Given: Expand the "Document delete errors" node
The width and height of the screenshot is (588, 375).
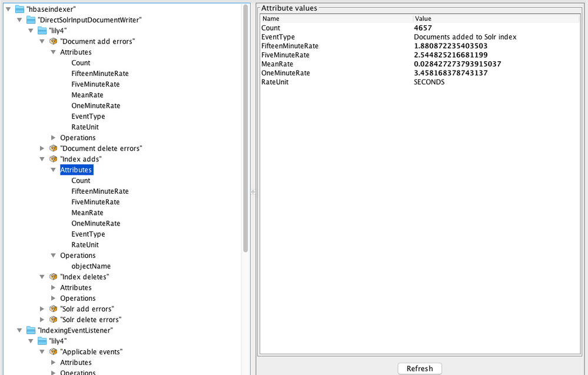Looking at the screenshot, I should click(x=42, y=148).
